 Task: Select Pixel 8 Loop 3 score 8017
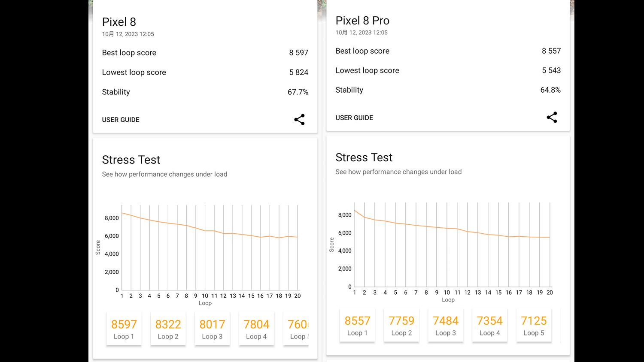212,329
